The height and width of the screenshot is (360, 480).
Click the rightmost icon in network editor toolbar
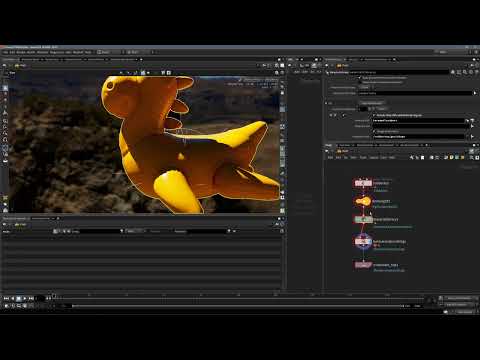[476, 157]
